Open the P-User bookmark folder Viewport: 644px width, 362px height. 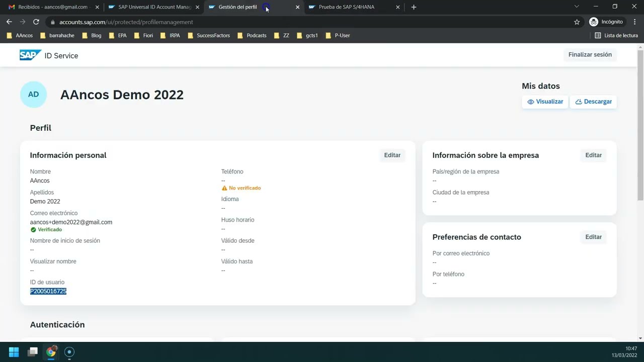(338, 36)
